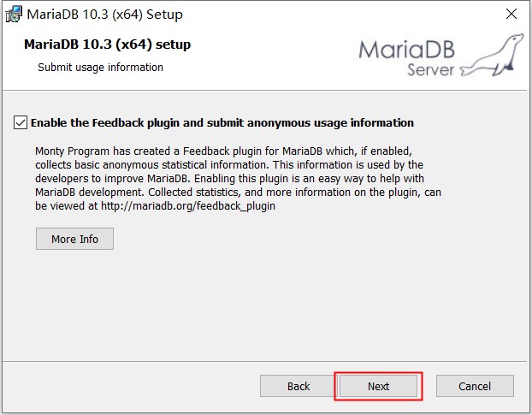
Task: Cancel the MariaDB installation
Action: [x=475, y=386]
